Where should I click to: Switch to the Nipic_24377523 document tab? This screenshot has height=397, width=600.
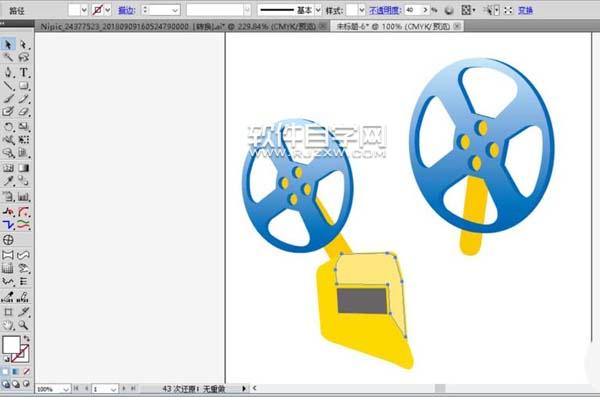click(x=178, y=26)
